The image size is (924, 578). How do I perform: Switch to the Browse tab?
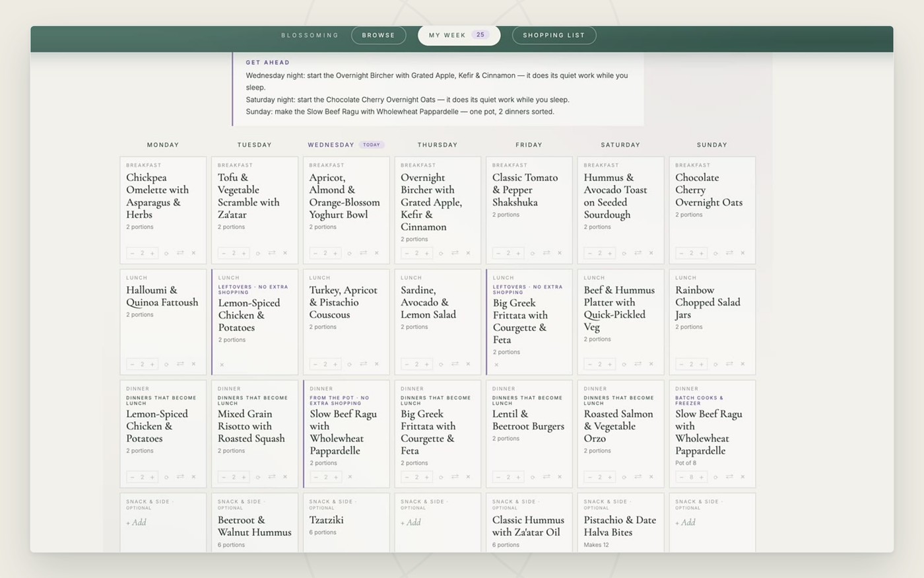click(x=378, y=35)
